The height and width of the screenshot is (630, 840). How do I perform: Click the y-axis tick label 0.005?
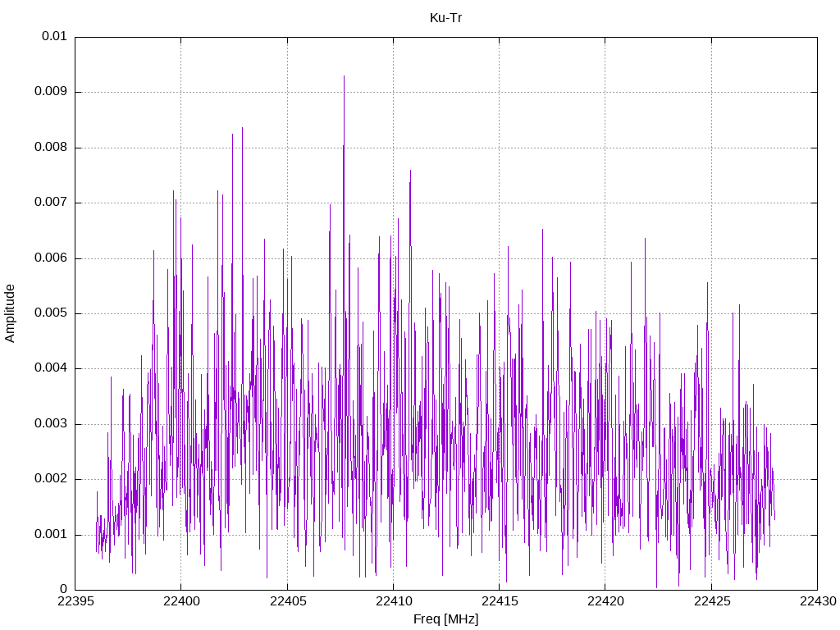click(50, 313)
